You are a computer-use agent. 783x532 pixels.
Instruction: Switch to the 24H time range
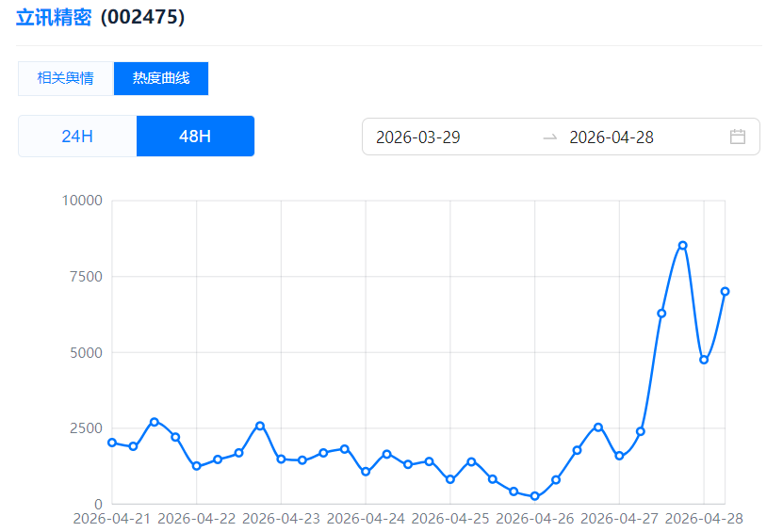(77, 137)
